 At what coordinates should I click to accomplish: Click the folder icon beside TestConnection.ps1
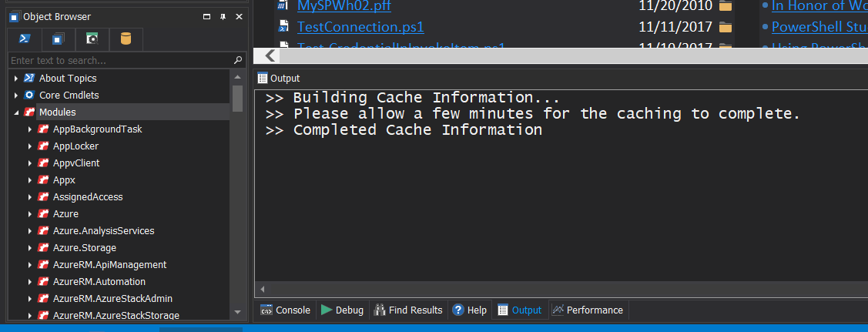pyautogui.click(x=726, y=26)
